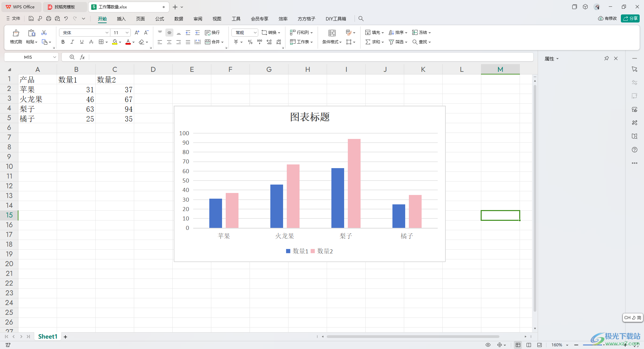Click the Decrease Indent icon
Viewport: 644px width, 349px height.
[188, 33]
